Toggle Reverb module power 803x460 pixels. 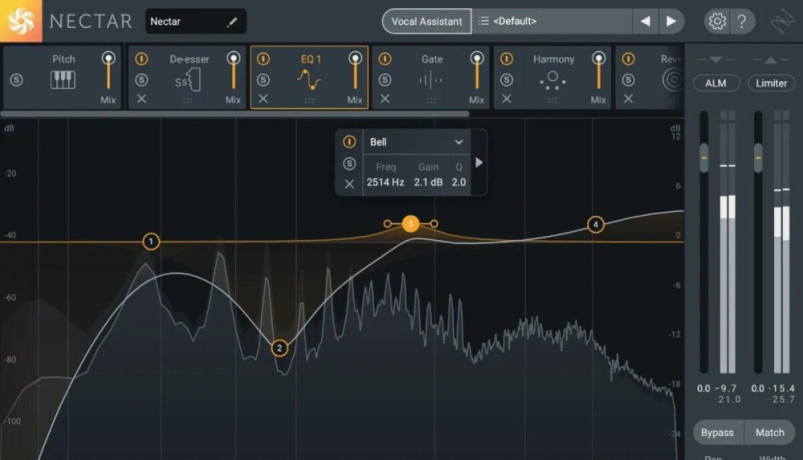tap(628, 59)
